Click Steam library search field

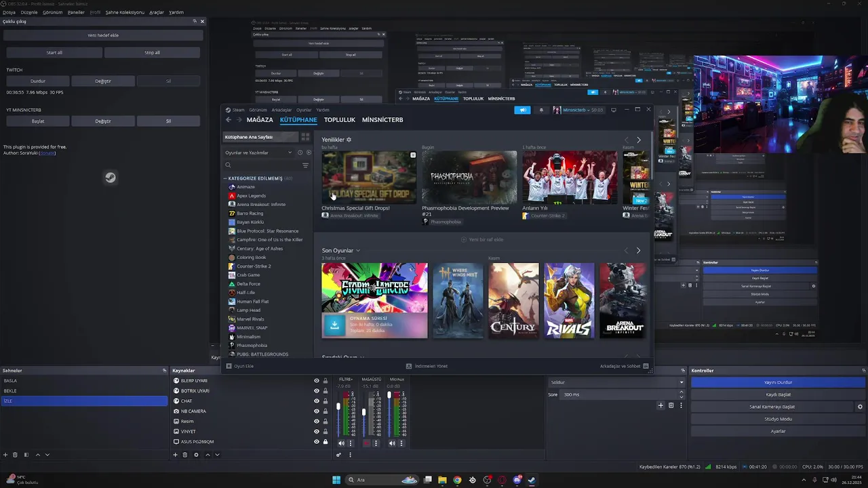(x=263, y=165)
